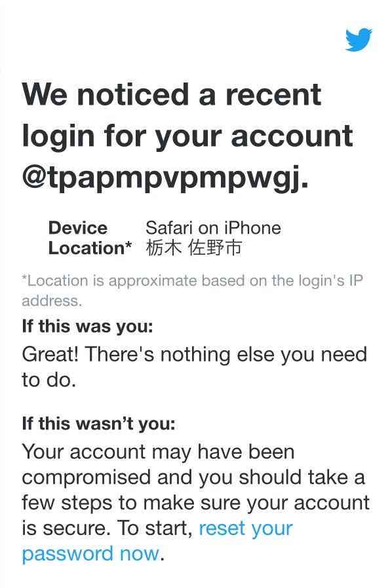Select the "Great! There's nothing else" sentence
Viewport: 392px width, 588px height.
pos(194,355)
